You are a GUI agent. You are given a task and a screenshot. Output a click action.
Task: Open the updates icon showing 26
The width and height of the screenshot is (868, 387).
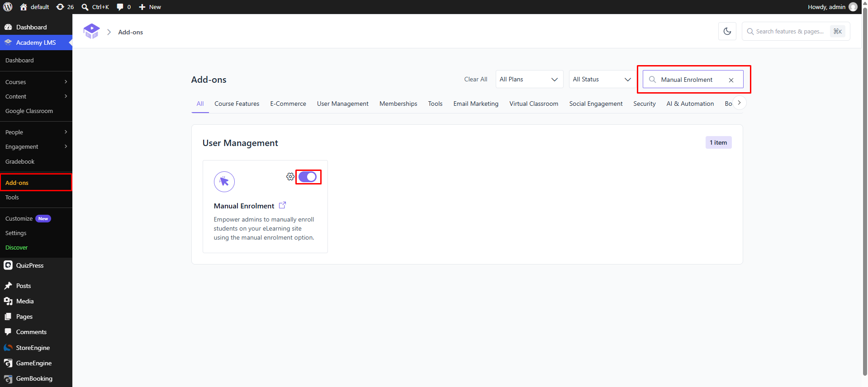point(65,7)
